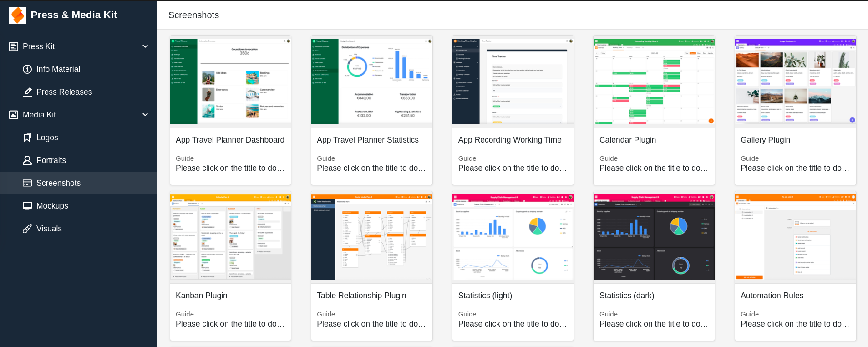Click the orange Press & Media Kit logo

coord(18,15)
